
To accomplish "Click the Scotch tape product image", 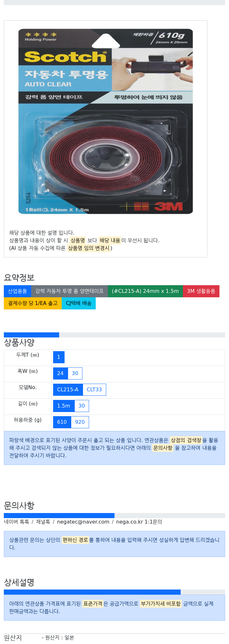I will (x=106, y=121).
